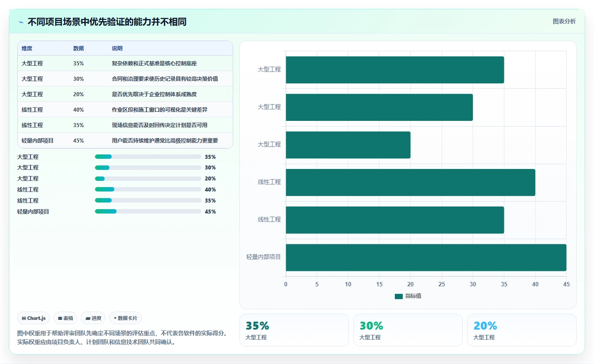Viewport: 594px width, 364px height.
Task: Click the footnote line starting 图中权重用于帮助评审团队
Action: pyautogui.click(x=122, y=334)
